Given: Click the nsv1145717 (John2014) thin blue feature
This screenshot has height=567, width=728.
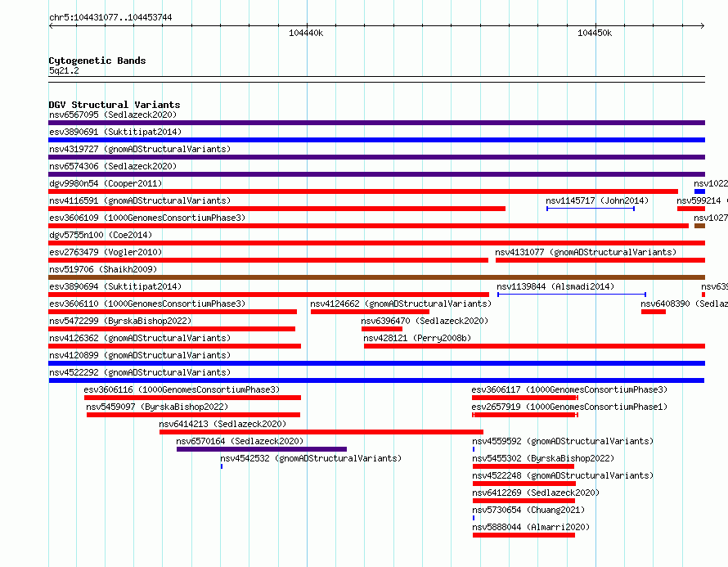Looking at the screenshot, I should 591,209.
